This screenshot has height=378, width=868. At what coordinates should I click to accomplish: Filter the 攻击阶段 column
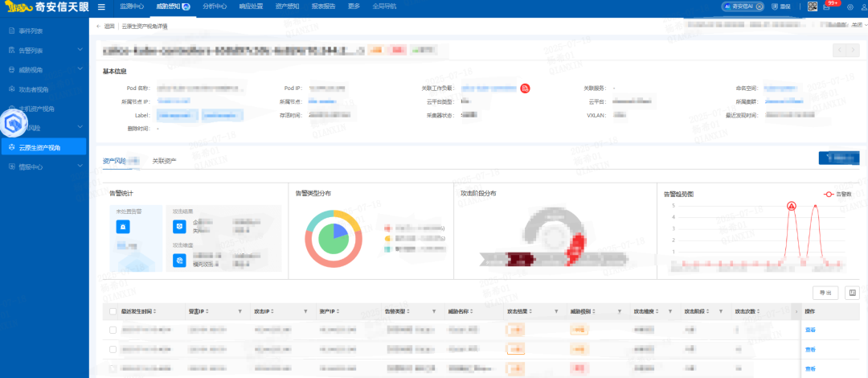click(721, 311)
